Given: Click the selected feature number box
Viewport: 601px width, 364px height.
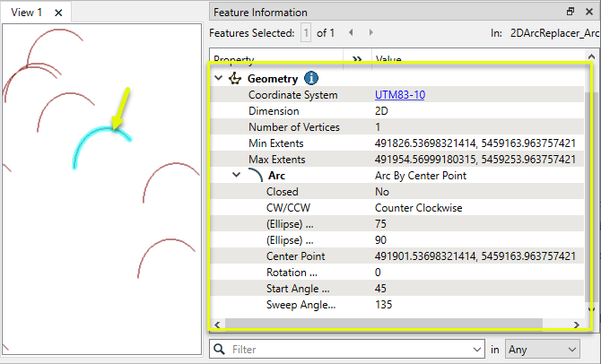Looking at the screenshot, I should [306, 33].
